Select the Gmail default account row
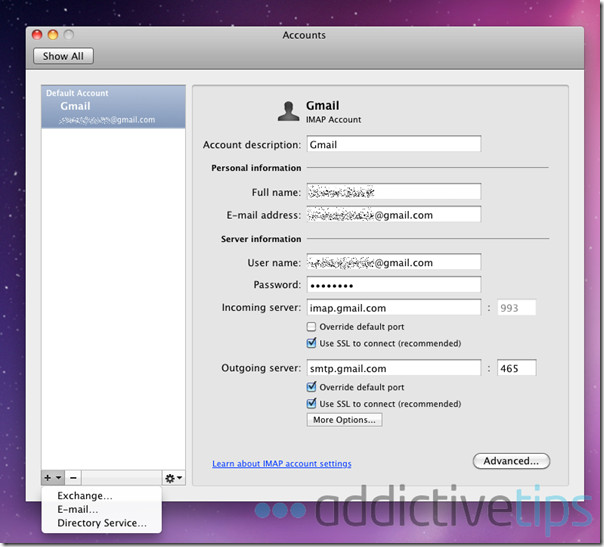This screenshot has height=547, width=604. [113, 107]
